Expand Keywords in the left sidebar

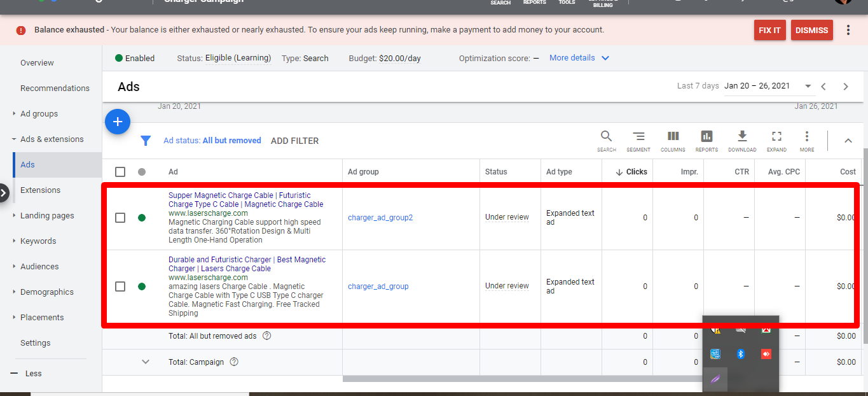38,241
